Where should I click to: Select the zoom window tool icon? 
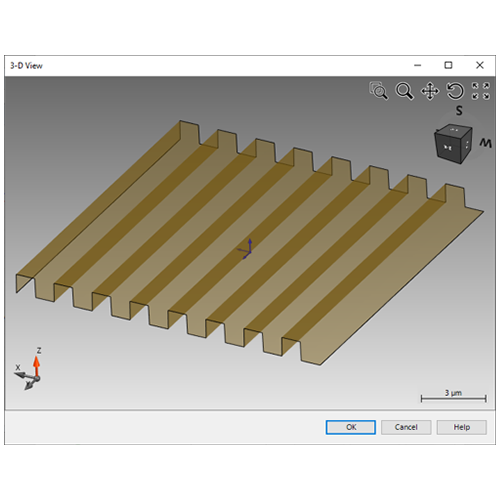[379, 91]
